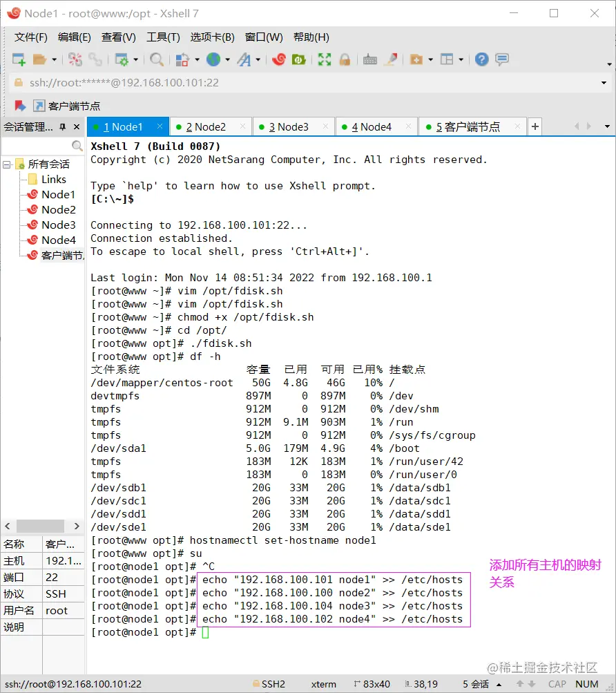Open session properties settings icon
Viewport: 616px width, 693px height.
pyautogui.click(x=122, y=59)
